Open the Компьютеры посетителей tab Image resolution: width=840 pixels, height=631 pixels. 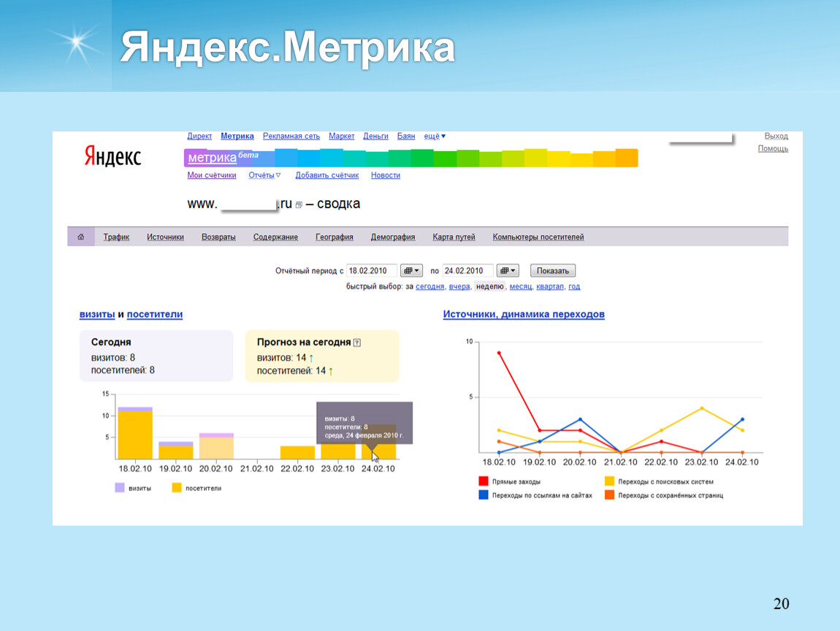click(x=538, y=237)
